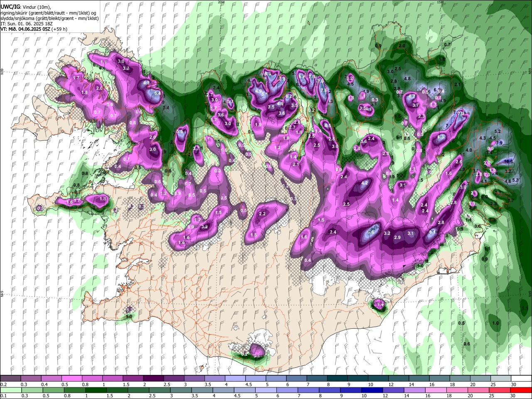Select the '1.5' label in the lower legend row
Image resolution: width=532 pixels, height=399 pixels.
point(110,396)
